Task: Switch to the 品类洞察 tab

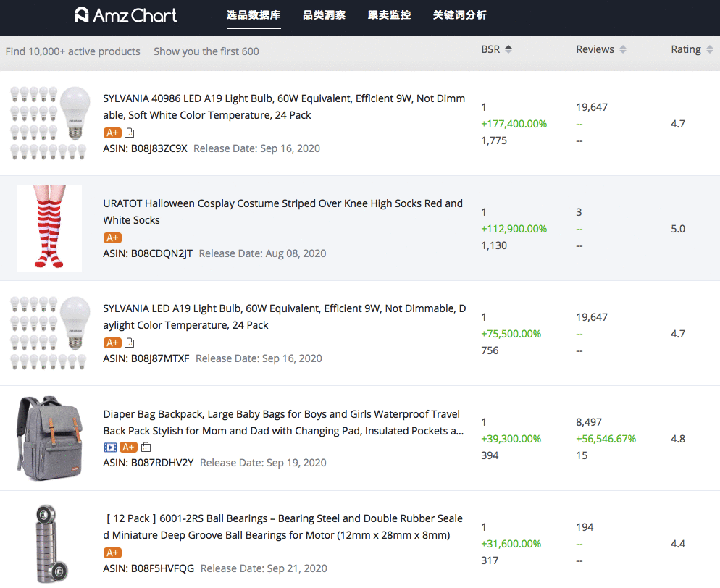Action: click(x=325, y=15)
